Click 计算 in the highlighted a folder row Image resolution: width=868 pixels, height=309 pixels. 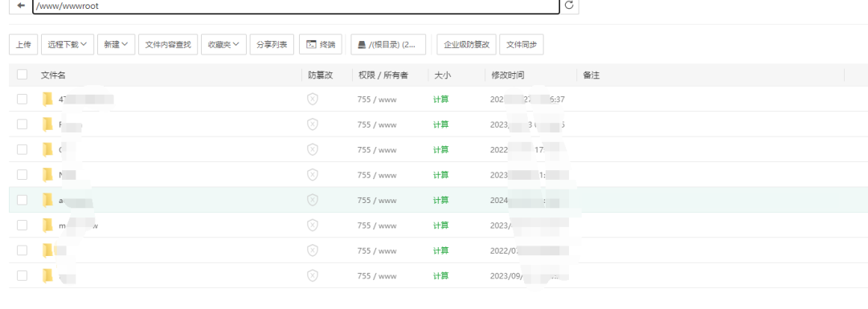(x=440, y=201)
